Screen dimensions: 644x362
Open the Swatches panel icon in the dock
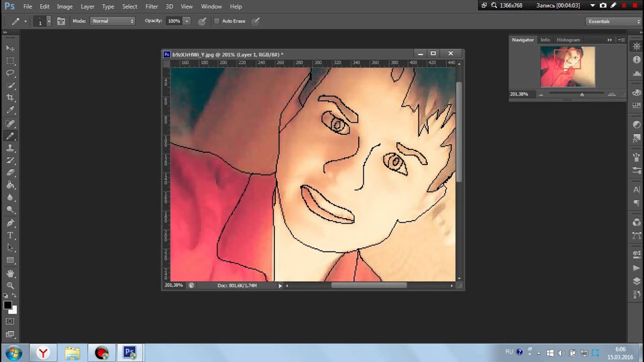click(636, 106)
